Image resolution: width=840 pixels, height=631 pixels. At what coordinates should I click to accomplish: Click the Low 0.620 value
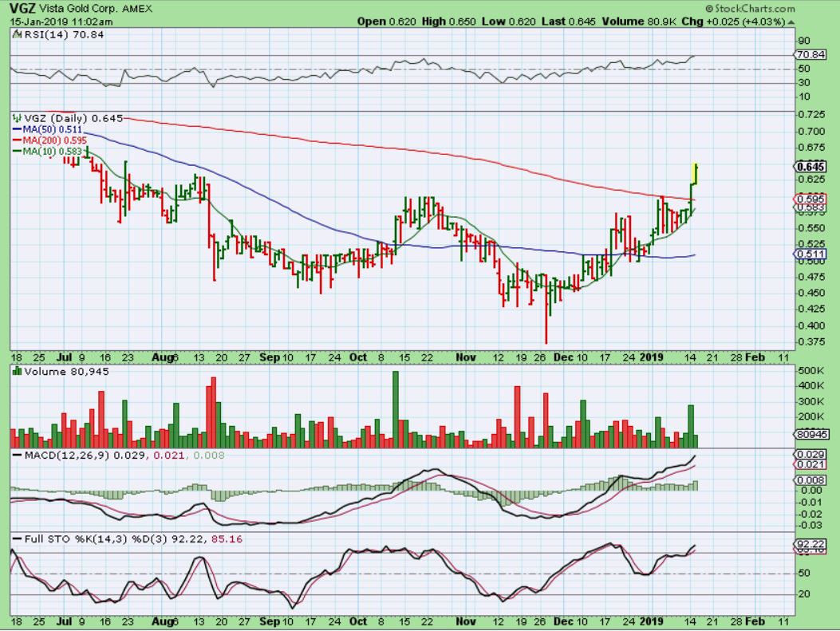tap(508, 22)
